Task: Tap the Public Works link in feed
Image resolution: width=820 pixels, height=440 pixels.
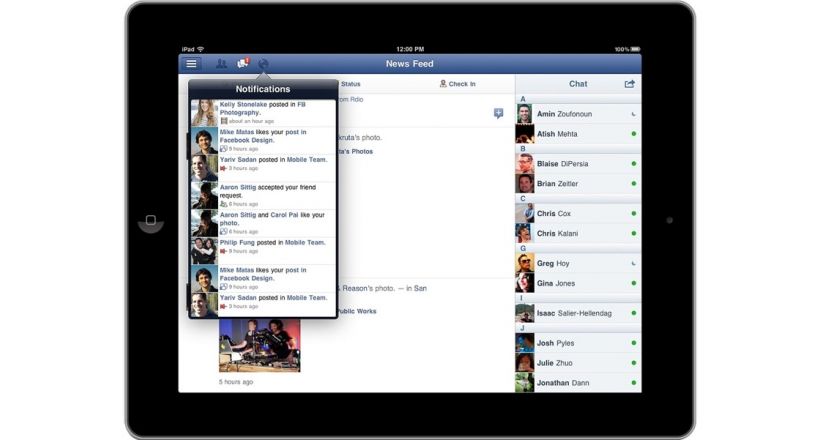Action: tap(357, 311)
